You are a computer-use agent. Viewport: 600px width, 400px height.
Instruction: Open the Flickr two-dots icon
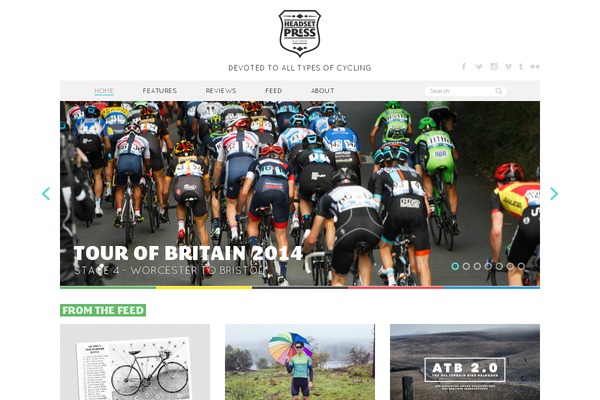[535, 67]
